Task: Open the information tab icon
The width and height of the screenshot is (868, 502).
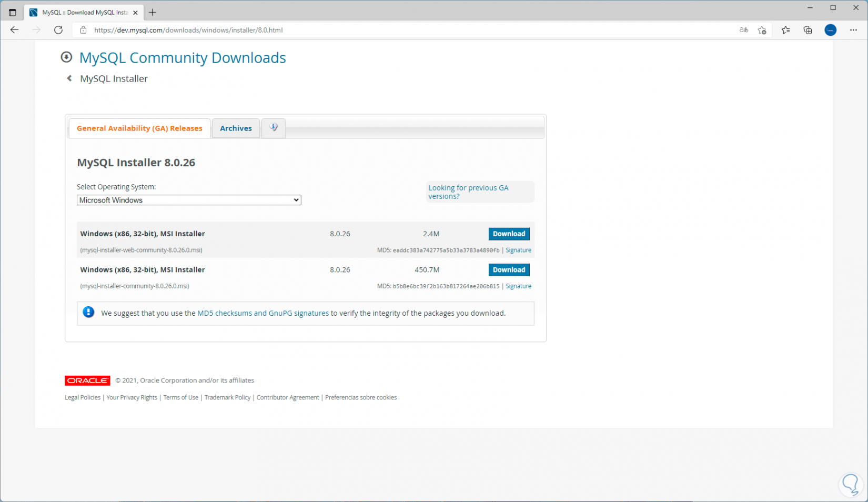Action: click(x=274, y=128)
